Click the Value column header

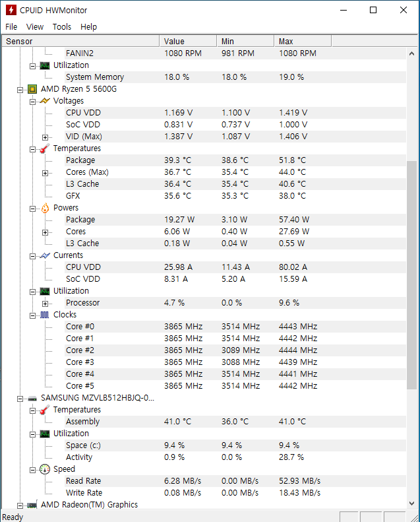pos(188,42)
